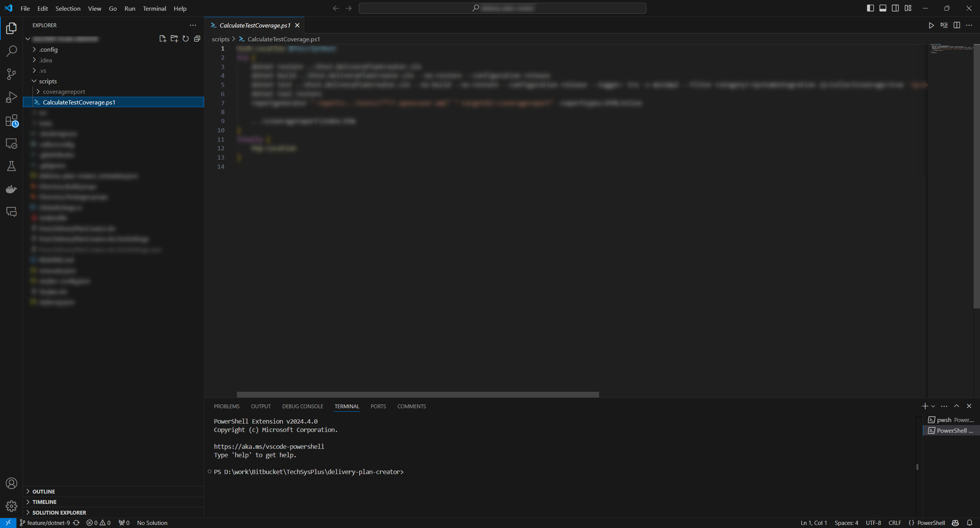The image size is (980, 528).
Task: Split the editor right
Action: [x=957, y=25]
